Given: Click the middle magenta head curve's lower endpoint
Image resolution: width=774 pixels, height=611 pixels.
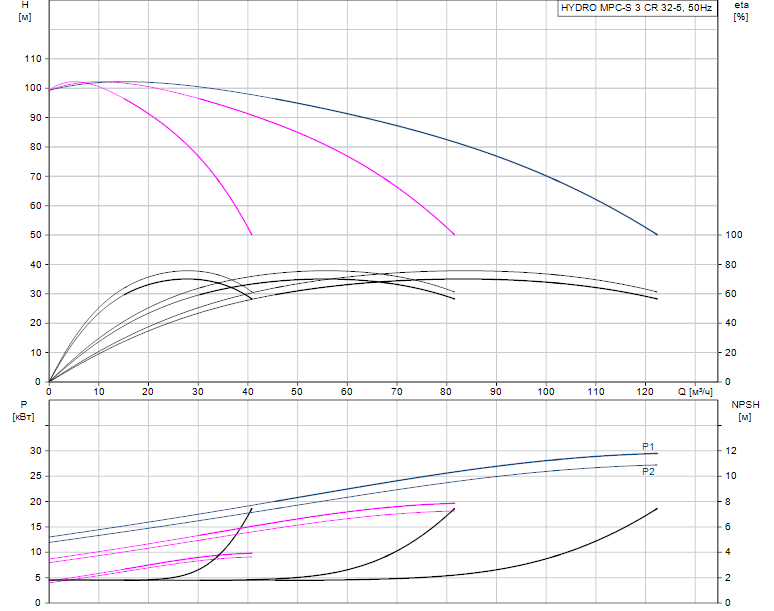Looking at the screenshot, I should click(454, 234).
